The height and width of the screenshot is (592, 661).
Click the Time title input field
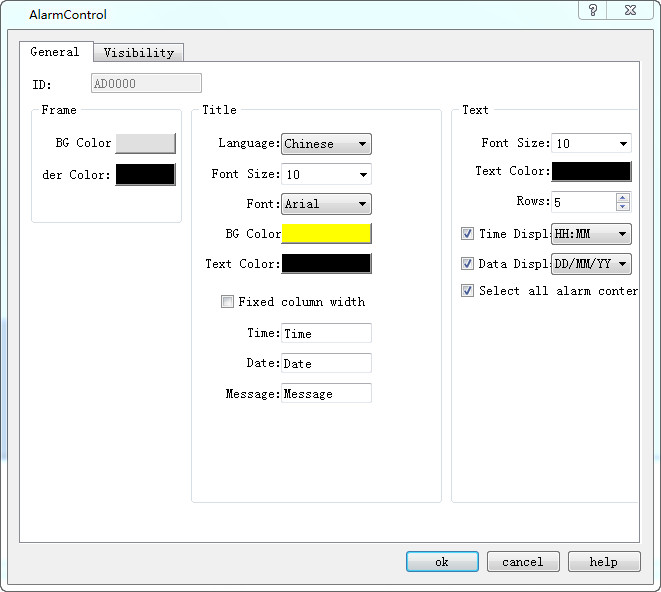pyautogui.click(x=326, y=333)
